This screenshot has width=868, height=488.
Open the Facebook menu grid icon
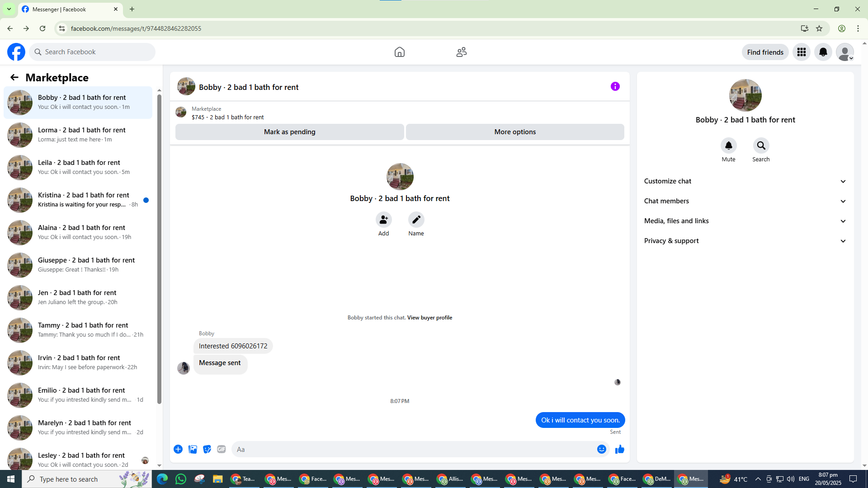(801, 52)
